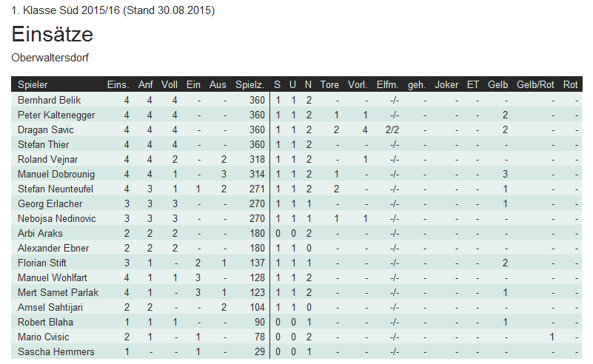Open player Peter Kaltenegger

click(x=56, y=115)
